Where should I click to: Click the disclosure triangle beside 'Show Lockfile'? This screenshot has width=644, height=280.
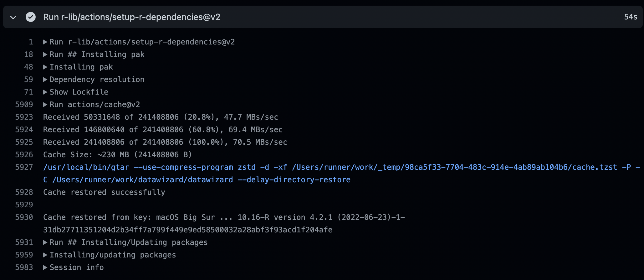pos(45,92)
